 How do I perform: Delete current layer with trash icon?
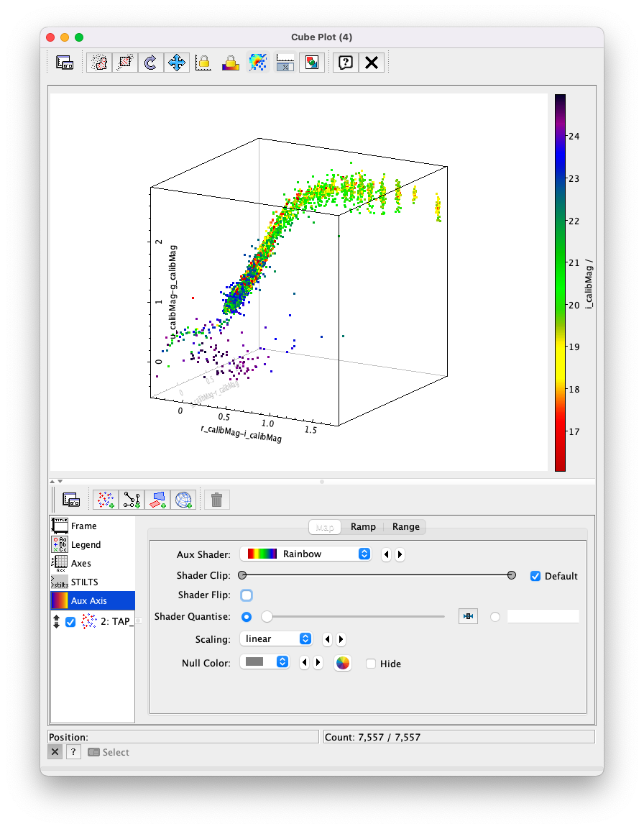[x=216, y=499]
